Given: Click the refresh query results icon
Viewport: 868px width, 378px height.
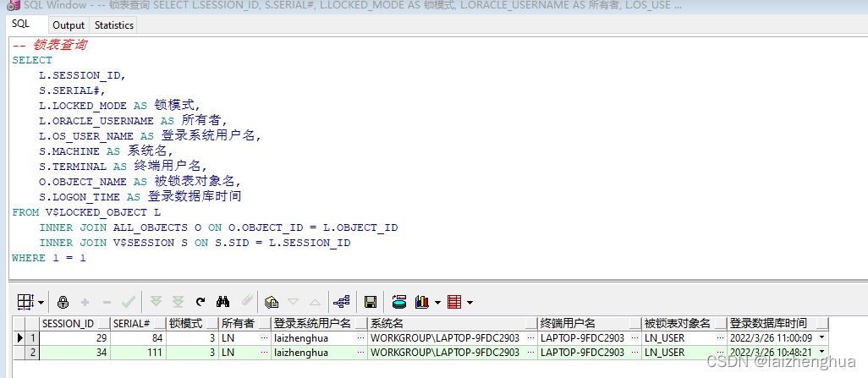Looking at the screenshot, I should coord(201,301).
